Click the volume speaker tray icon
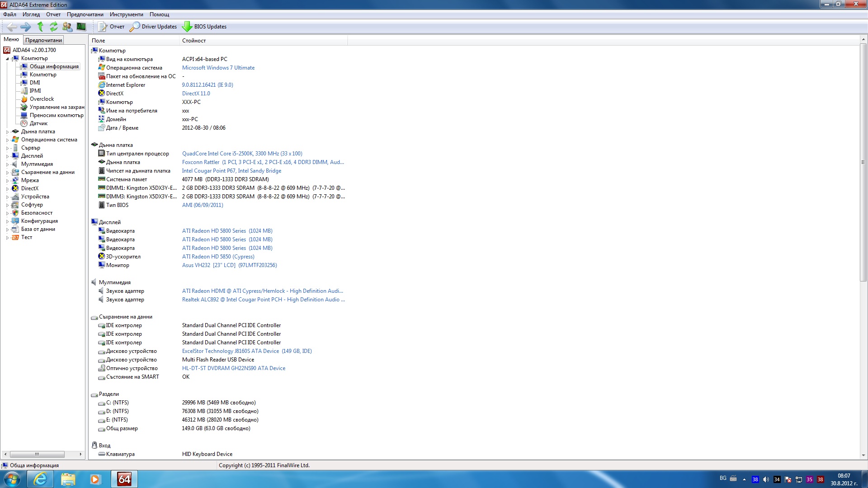 click(x=766, y=479)
